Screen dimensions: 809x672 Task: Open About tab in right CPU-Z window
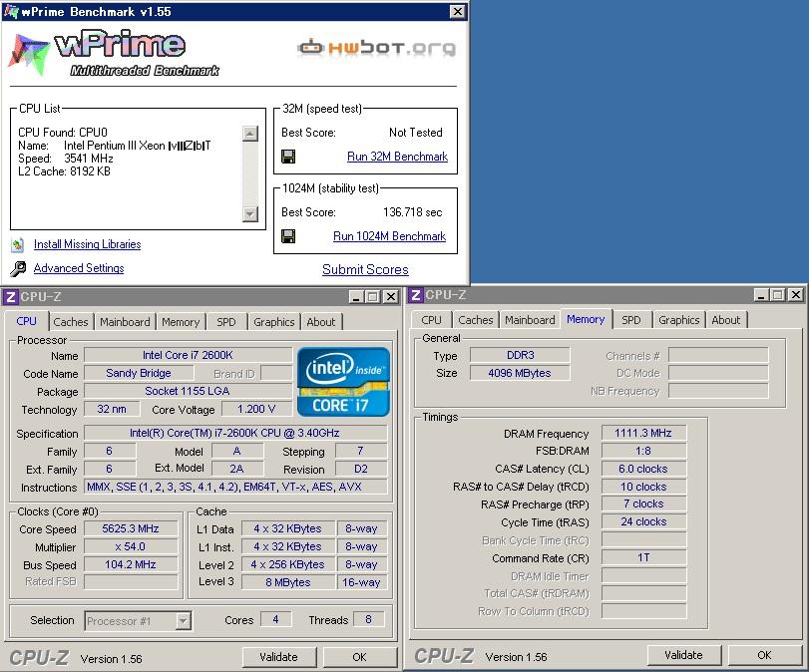pos(726,320)
